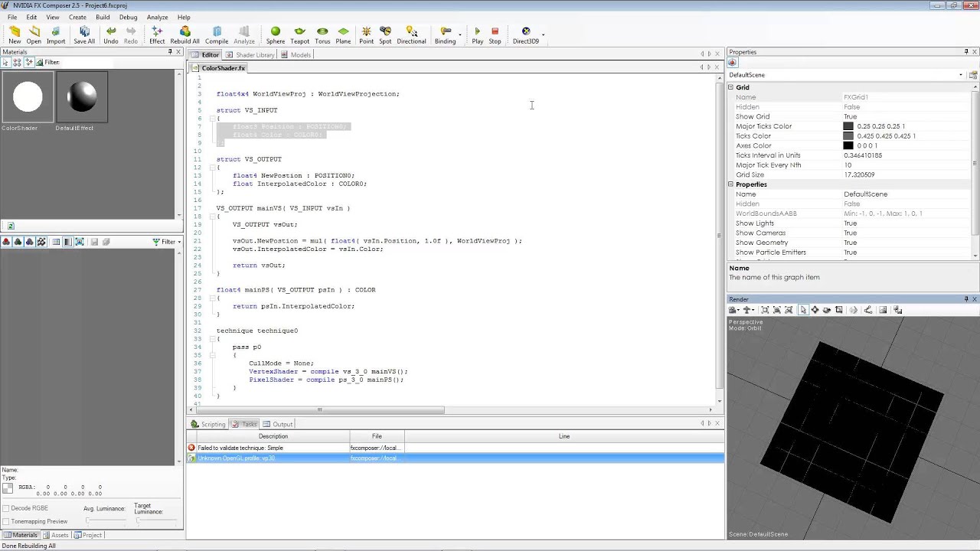The height and width of the screenshot is (551, 980).
Task: Select the pointer tool in Render panel
Action: pos(802,310)
